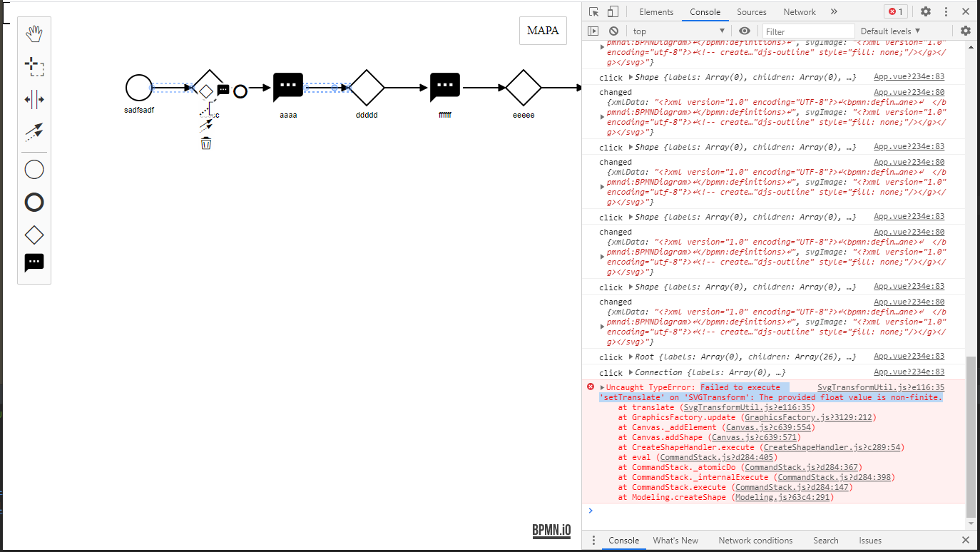The width and height of the screenshot is (980, 552).
Task: Pick the start event circle from the palette
Action: 34,169
